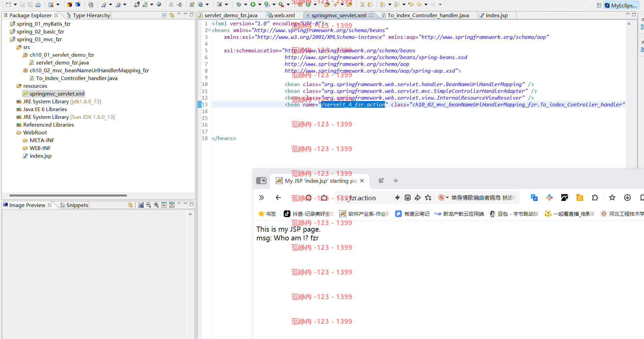Click the capture screenshot camera icon
The image size is (644, 339).
click(220, 4)
